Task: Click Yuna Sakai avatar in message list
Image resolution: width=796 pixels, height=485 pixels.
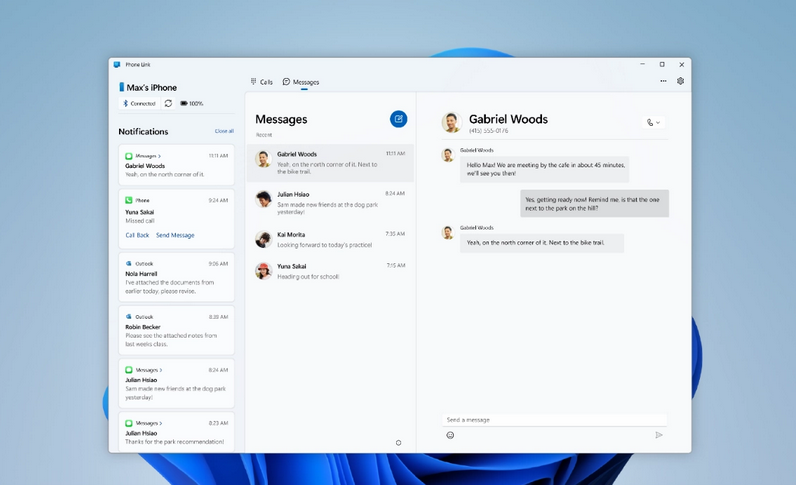Action: (x=263, y=271)
